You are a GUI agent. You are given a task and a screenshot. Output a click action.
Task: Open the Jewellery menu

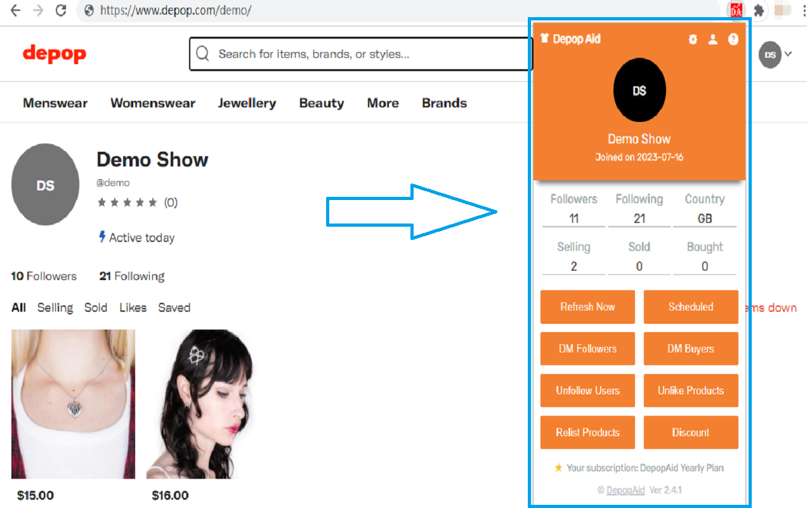click(247, 104)
